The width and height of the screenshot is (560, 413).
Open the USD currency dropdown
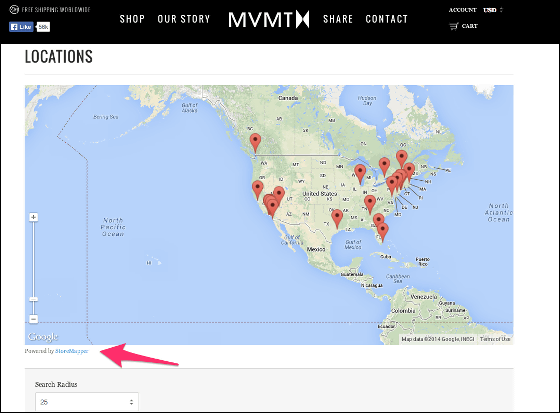[x=493, y=10]
